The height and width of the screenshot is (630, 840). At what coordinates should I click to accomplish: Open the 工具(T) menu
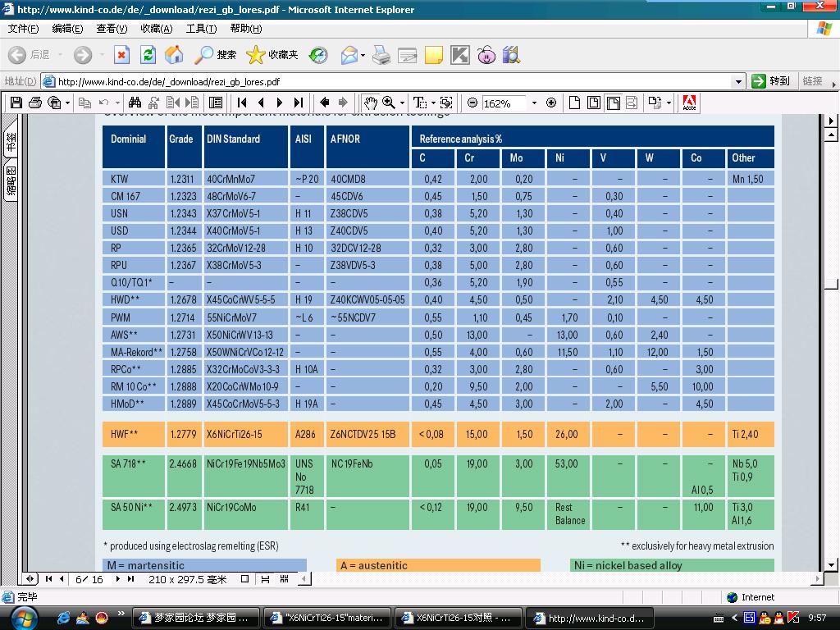click(201, 29)
